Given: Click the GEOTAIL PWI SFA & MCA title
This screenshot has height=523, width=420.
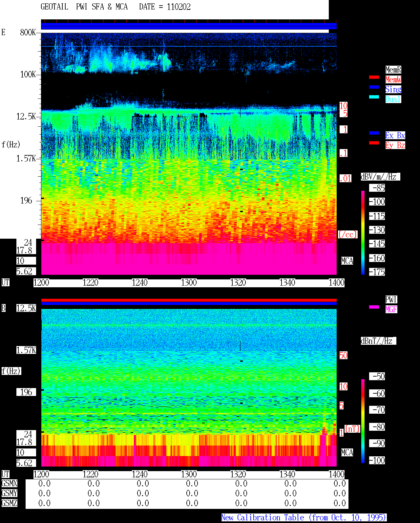Looking at the screenshot, I should tap(84, 7).
